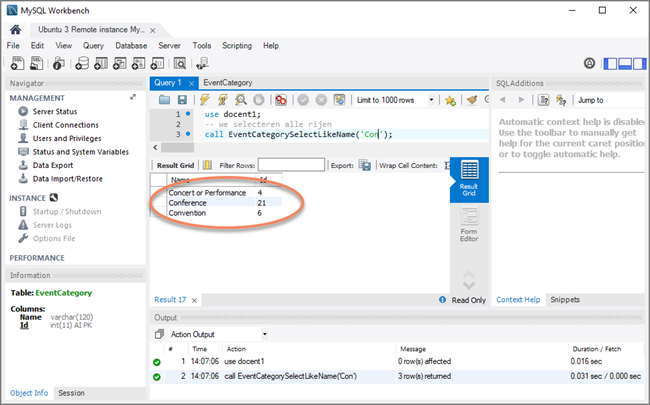Stop query execution hand icon
Image resolution: width=650 pixels, height=405 pixels.
259,99
